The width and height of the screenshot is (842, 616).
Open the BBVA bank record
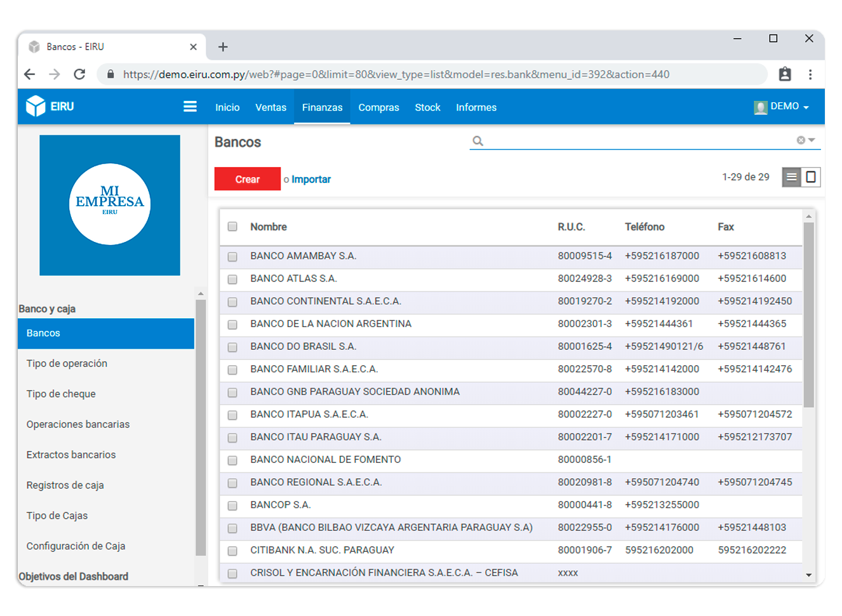(x=511, y=528)
